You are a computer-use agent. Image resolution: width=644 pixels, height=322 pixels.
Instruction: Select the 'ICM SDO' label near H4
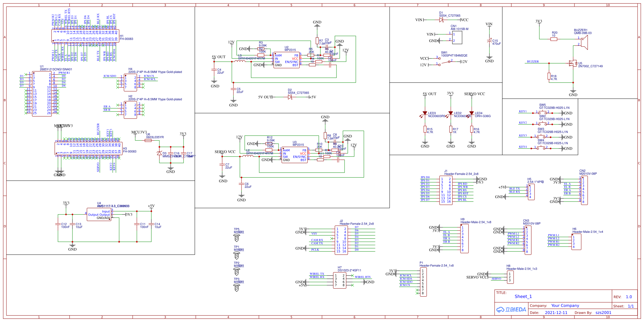click(110, 76)
